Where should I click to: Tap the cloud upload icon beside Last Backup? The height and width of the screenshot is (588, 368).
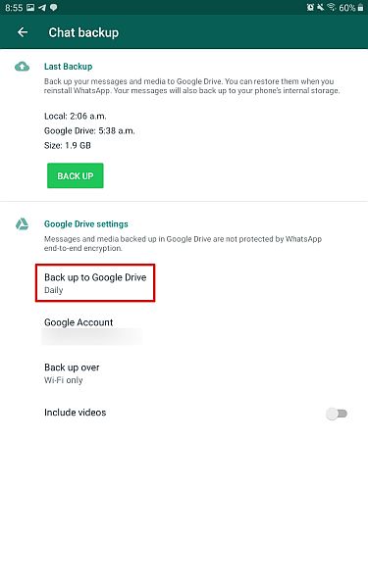23,67
